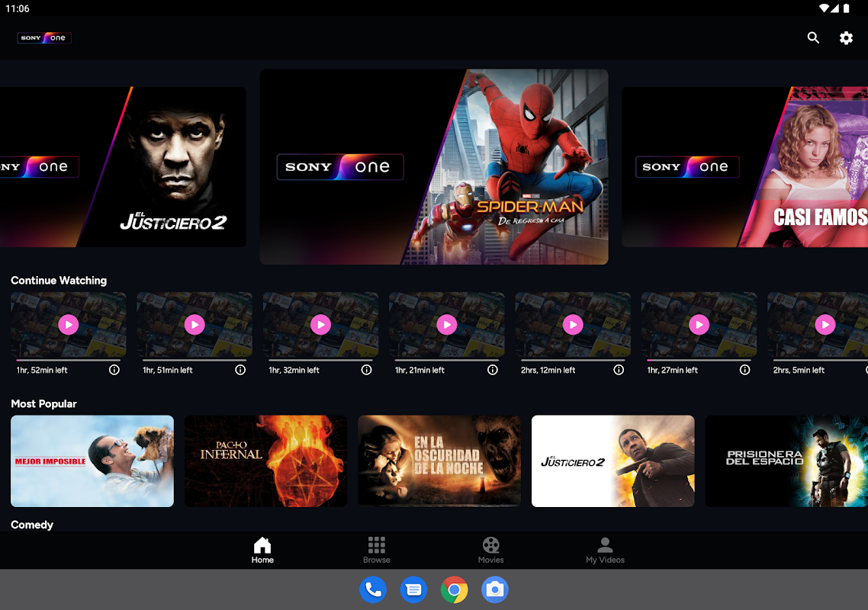Click the Most Popular heading
This screenshot has height=610, width=868.
(x=43, y=404)
